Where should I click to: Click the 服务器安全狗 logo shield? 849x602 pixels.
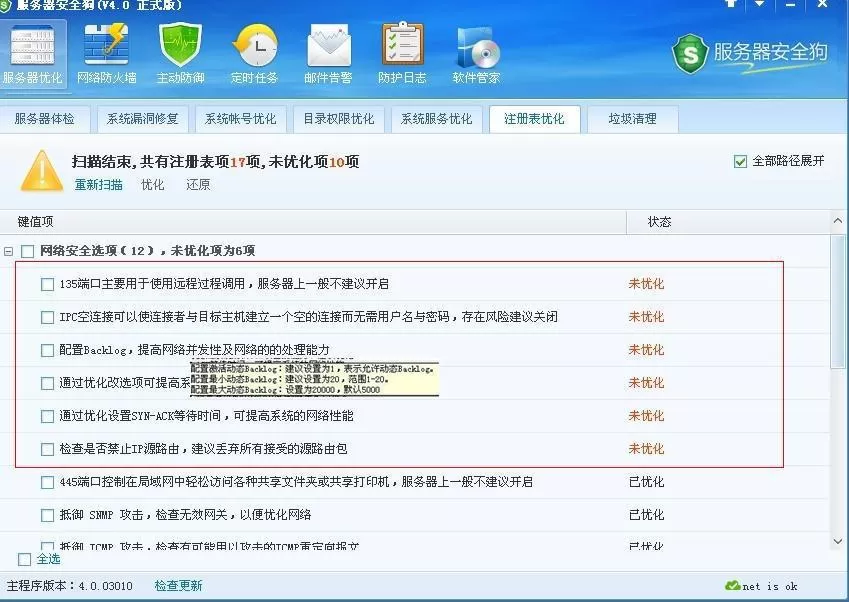[x=690, y=54]
